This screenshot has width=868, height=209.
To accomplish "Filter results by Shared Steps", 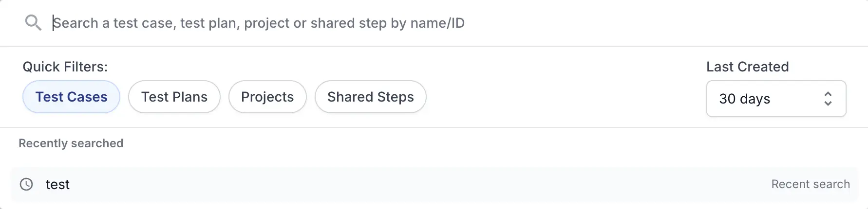I will click(371, 97).
